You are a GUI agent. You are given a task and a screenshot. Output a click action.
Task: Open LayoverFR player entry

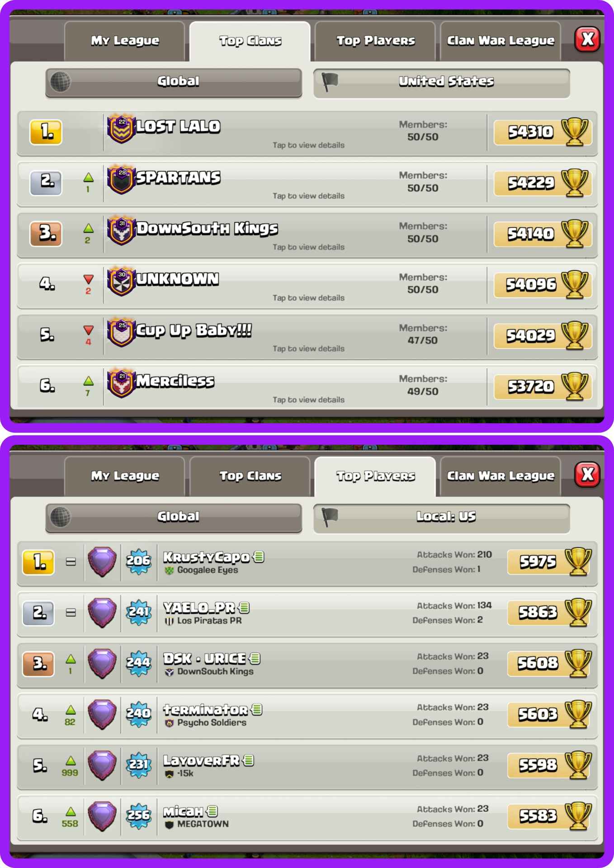pyautogui.click(x=307, y=766)
